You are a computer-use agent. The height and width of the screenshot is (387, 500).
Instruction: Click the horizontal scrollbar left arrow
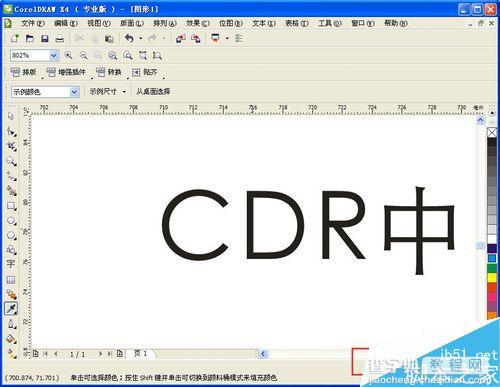pyautogui.click(x=263, y=354)
